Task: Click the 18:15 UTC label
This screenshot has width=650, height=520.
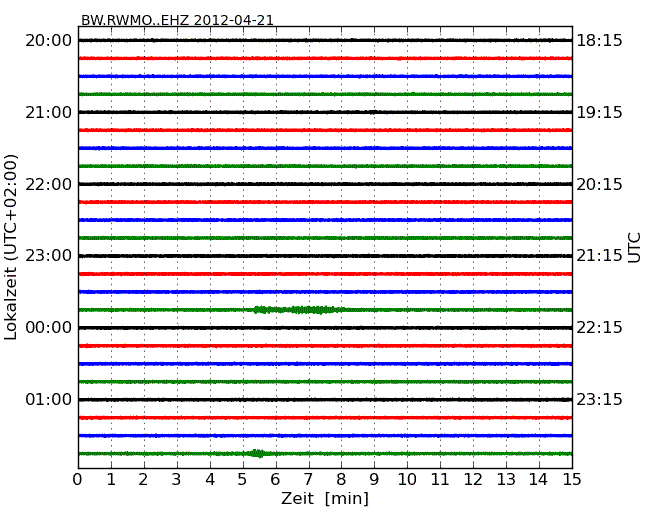Action: tap(599, 41)
